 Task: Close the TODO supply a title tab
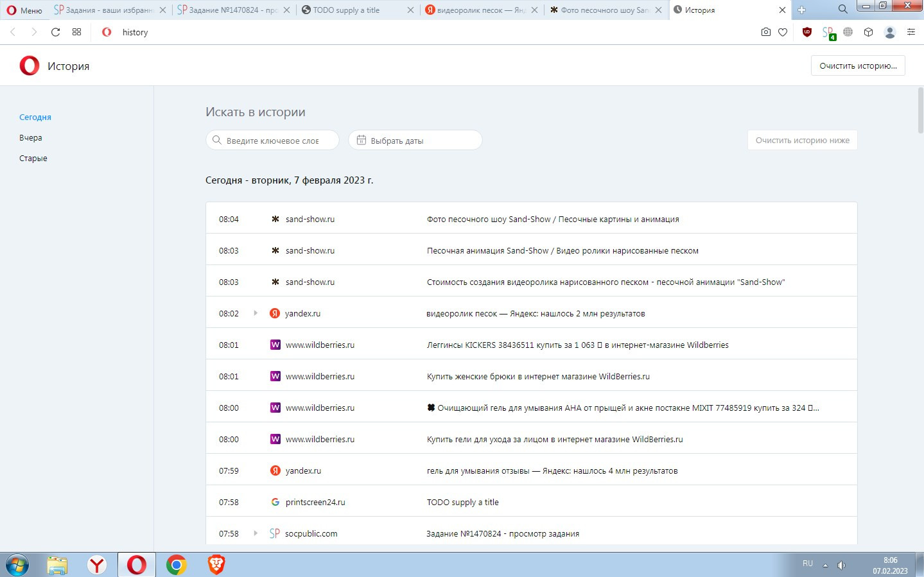410,10
